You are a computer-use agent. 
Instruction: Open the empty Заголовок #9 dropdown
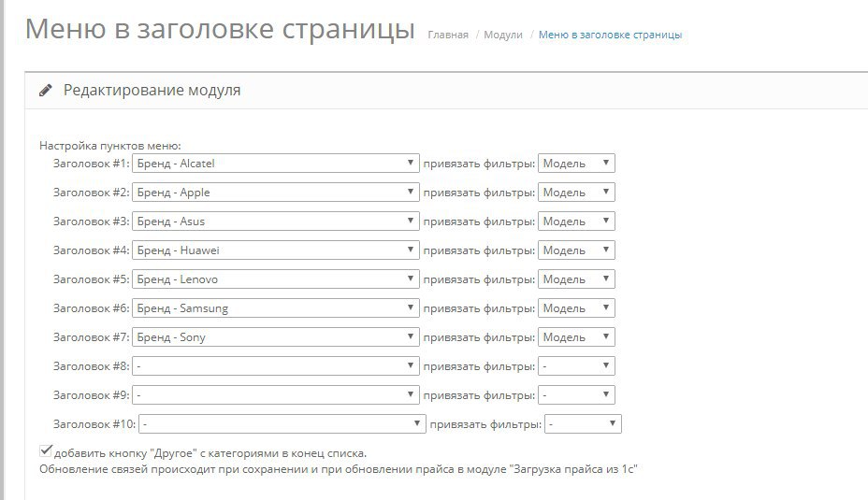click(276, 395)
